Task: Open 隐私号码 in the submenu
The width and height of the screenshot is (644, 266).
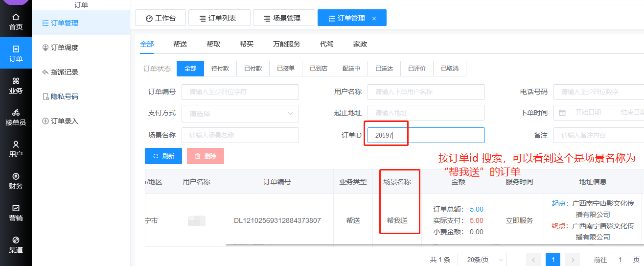Action: (x=81, y=97)
